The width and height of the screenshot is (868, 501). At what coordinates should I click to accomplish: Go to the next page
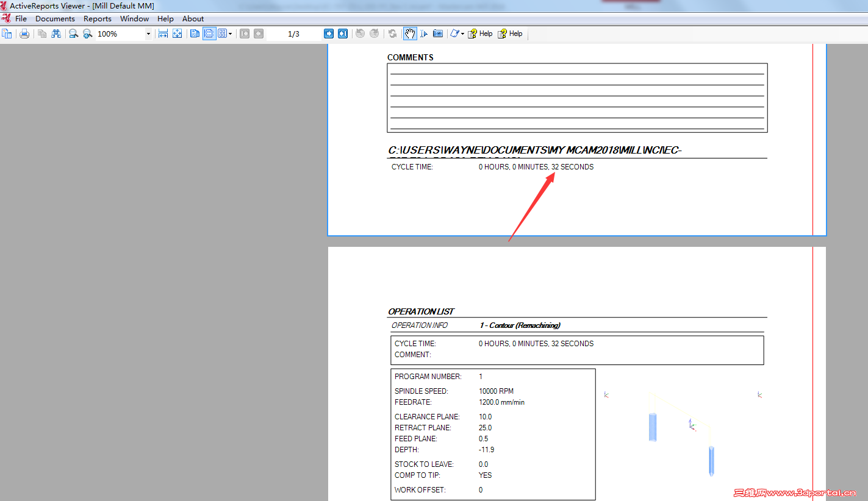click(328, 34)
